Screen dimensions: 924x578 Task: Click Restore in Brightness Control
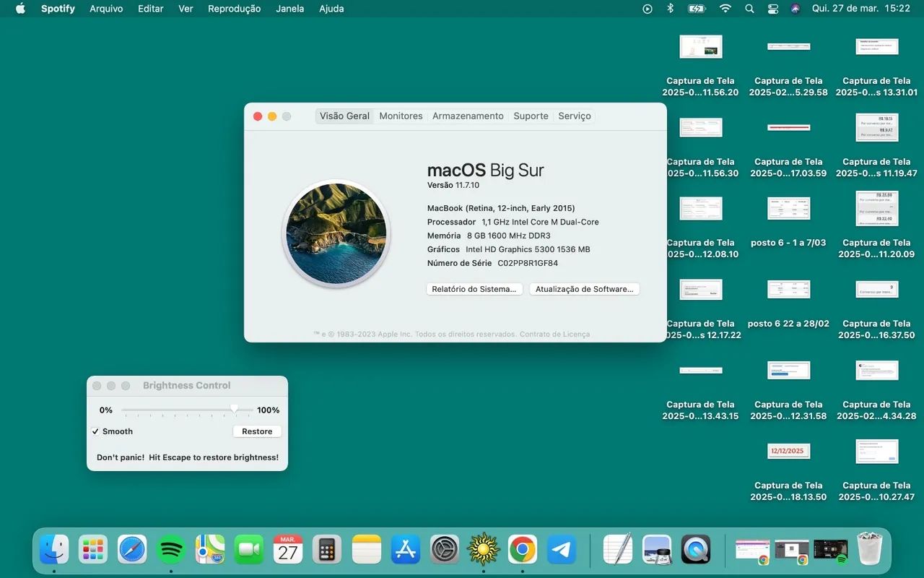(x=257, y=431)
